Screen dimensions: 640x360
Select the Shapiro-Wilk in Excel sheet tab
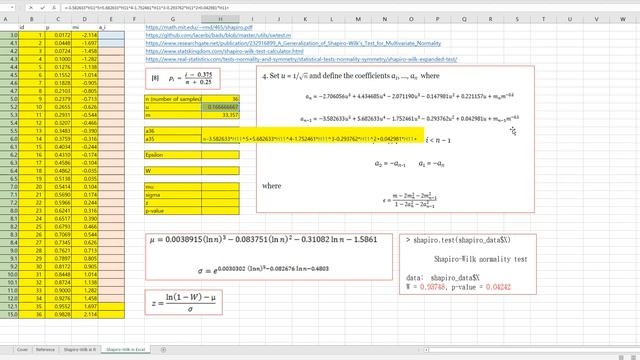point(126,349)
